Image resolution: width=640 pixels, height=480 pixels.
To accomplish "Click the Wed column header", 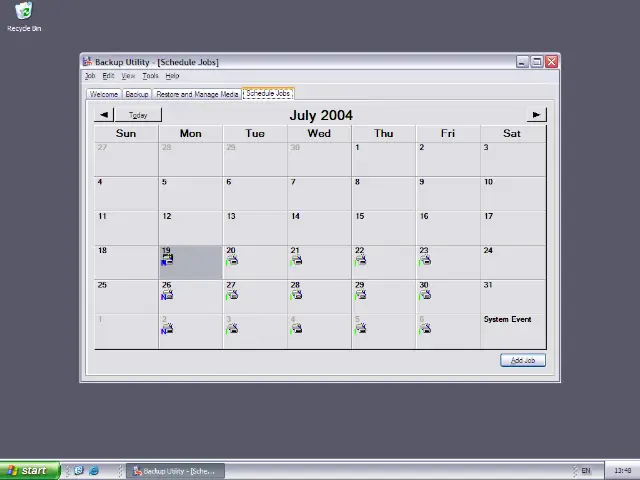I will point(319,133).
